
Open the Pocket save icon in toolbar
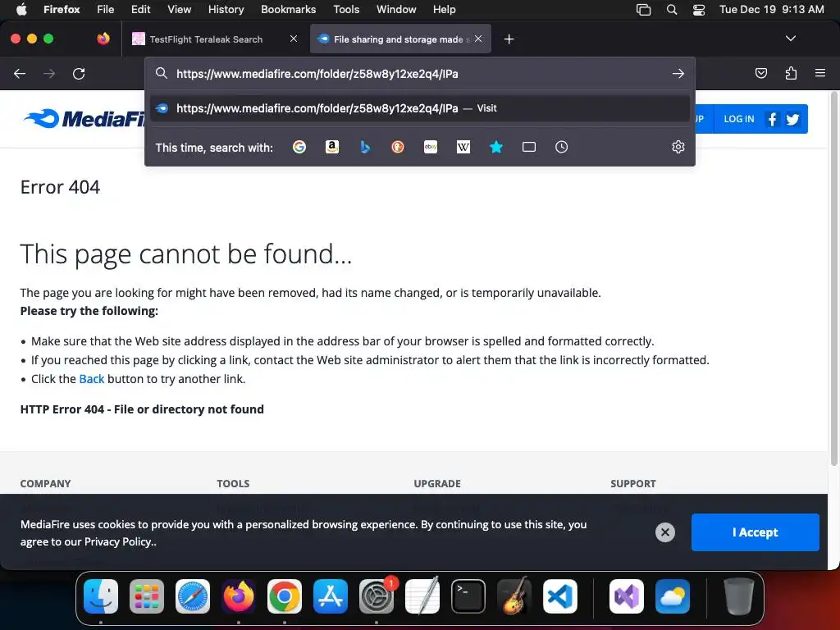[x=760, y=73]
